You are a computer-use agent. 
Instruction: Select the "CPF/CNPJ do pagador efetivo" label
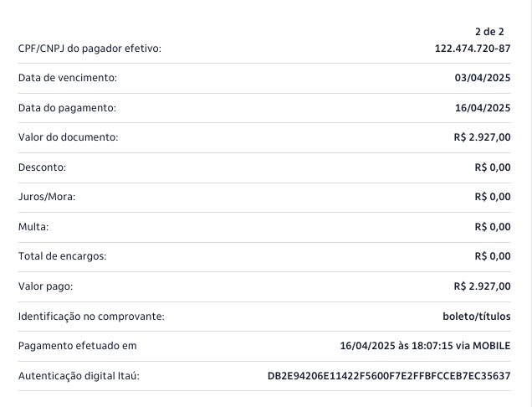point(90,49)
